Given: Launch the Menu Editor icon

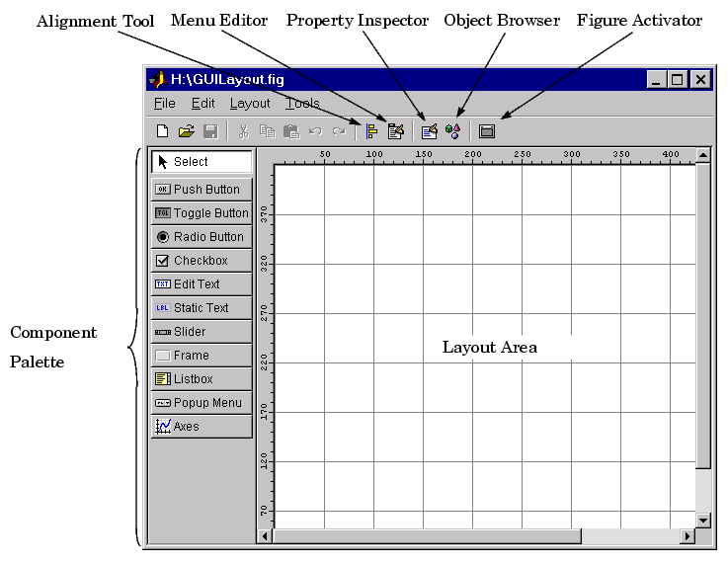Looking at the screenshot, I should coord(395,131).
